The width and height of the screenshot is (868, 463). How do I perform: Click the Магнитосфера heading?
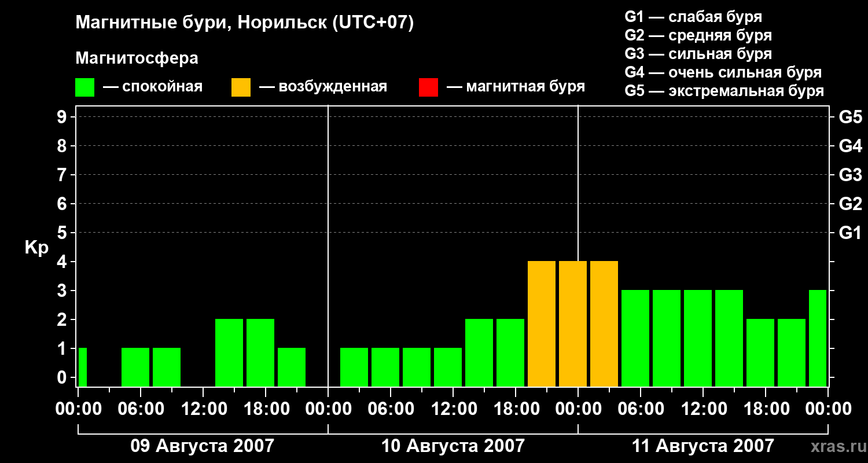click(137, 58)
